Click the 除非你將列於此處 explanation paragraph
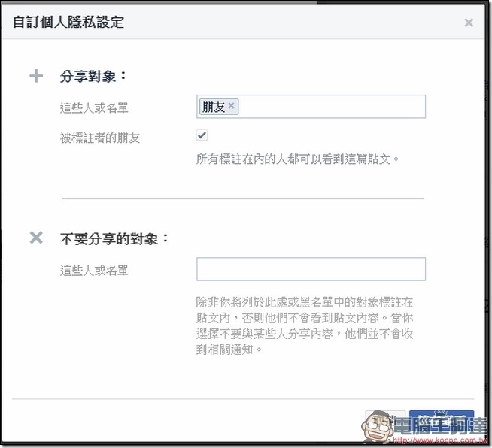Viewport: 492px width, 448px height. (305, 325)
